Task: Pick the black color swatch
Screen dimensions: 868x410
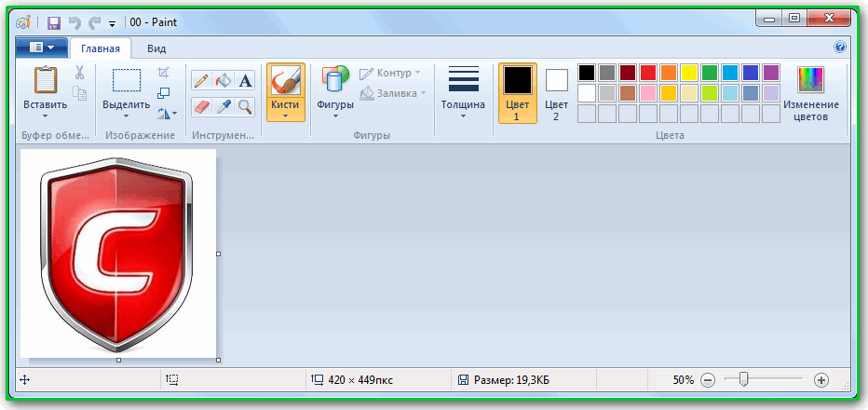Action: 587,73
